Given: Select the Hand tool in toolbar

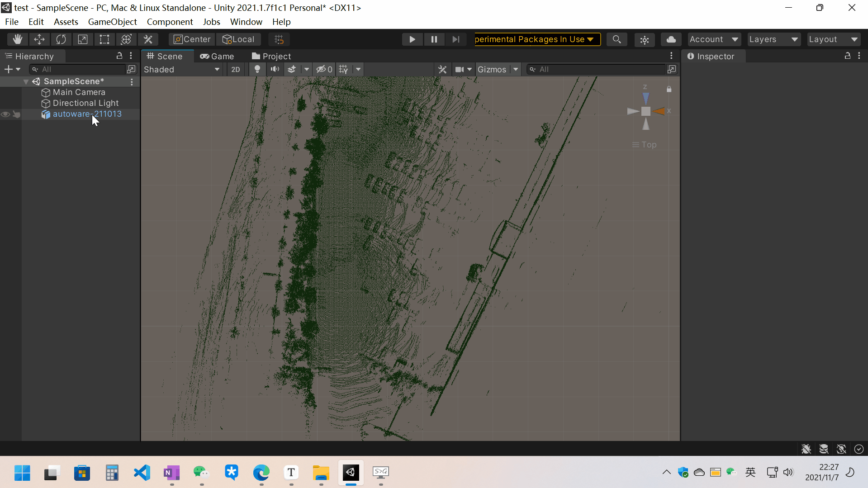Looking at the screenshot, I should click(x=18, y=39).
